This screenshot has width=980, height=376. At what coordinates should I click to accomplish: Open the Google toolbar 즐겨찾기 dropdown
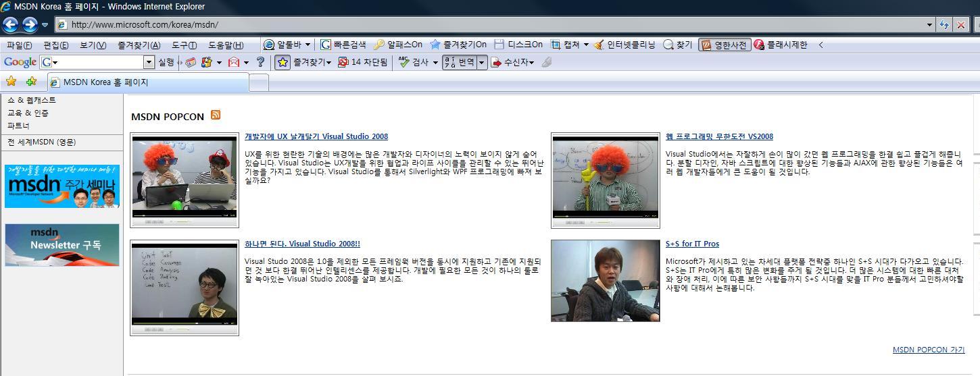click(x=312, y=62)
